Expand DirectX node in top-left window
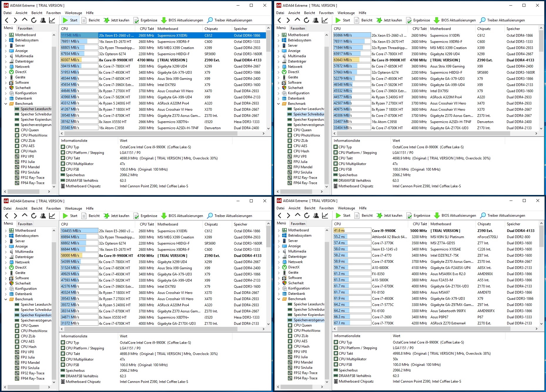 pos(6,72)
